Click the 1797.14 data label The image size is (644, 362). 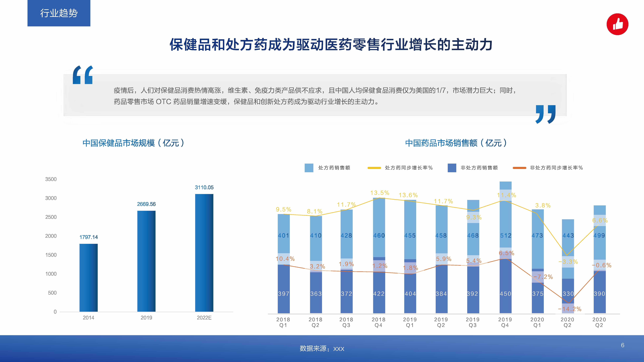click(x=88, y=237)
